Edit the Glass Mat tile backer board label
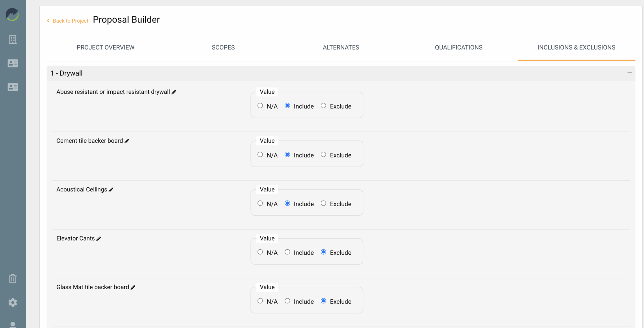 tap(133, 287)
